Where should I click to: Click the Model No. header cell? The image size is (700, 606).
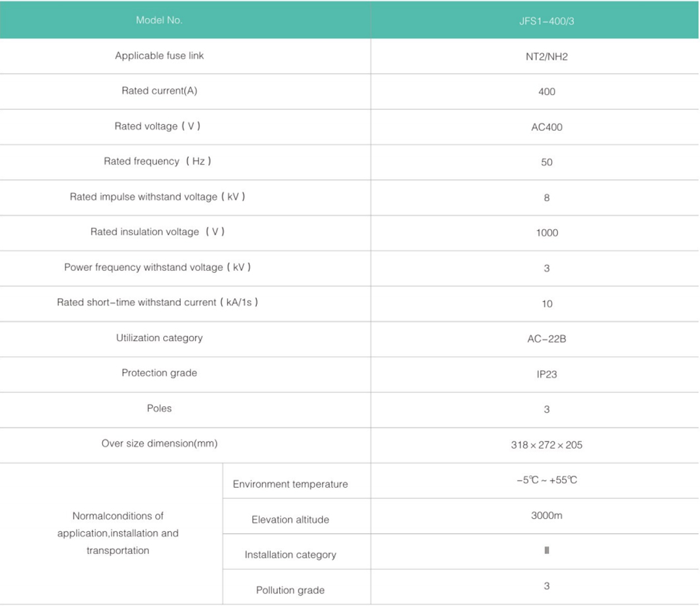(x=159, y=20)
